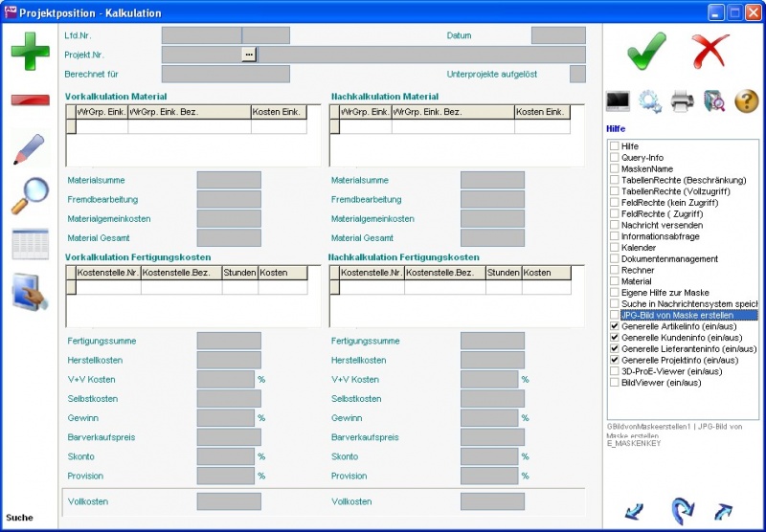Screen dimensions: 766x532
Task: Click the Datum field
Action: (557, 35)
